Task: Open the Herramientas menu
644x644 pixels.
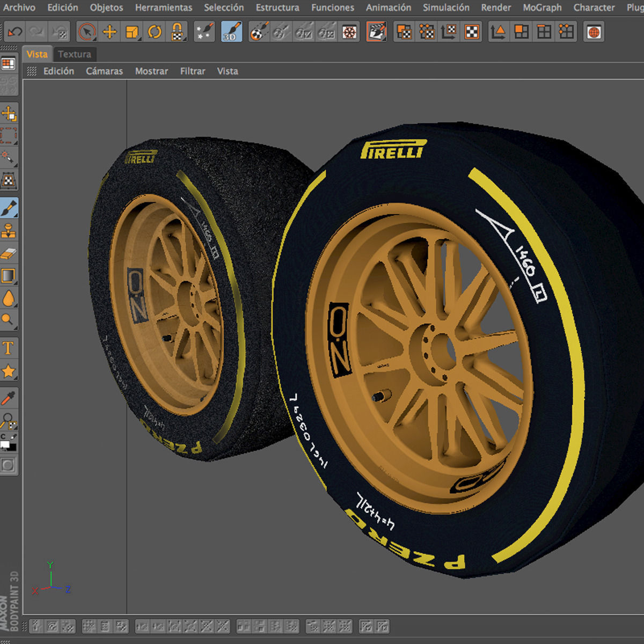Action: click(164, 8)
